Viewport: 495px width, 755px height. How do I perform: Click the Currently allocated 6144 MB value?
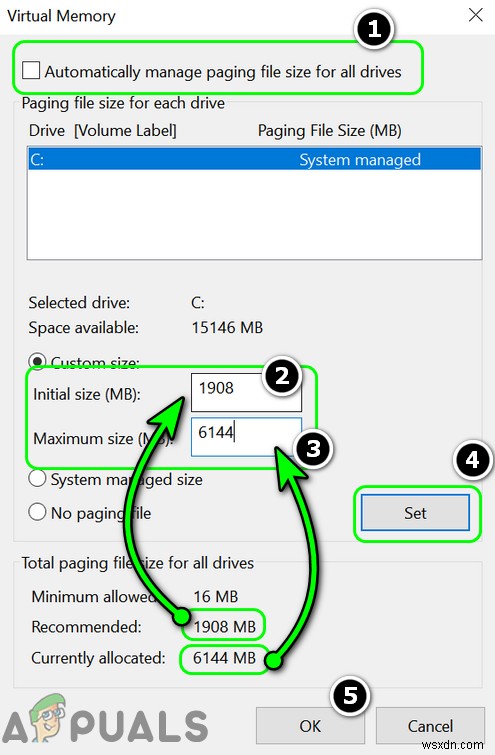(224, 658)
